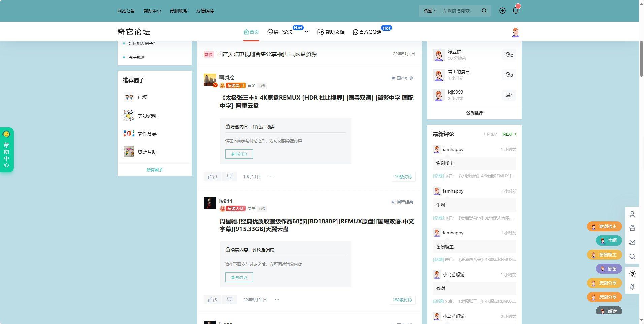
Task: Click the 签到排行 bar
Action: pos(474,113)
